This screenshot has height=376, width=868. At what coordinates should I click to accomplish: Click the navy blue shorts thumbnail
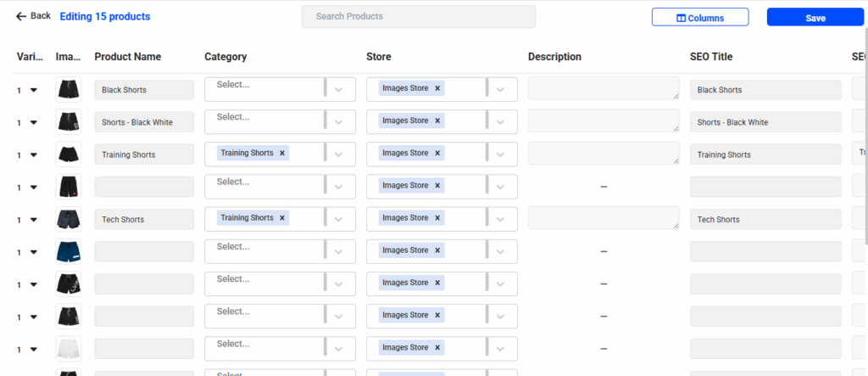coord(68,251)
